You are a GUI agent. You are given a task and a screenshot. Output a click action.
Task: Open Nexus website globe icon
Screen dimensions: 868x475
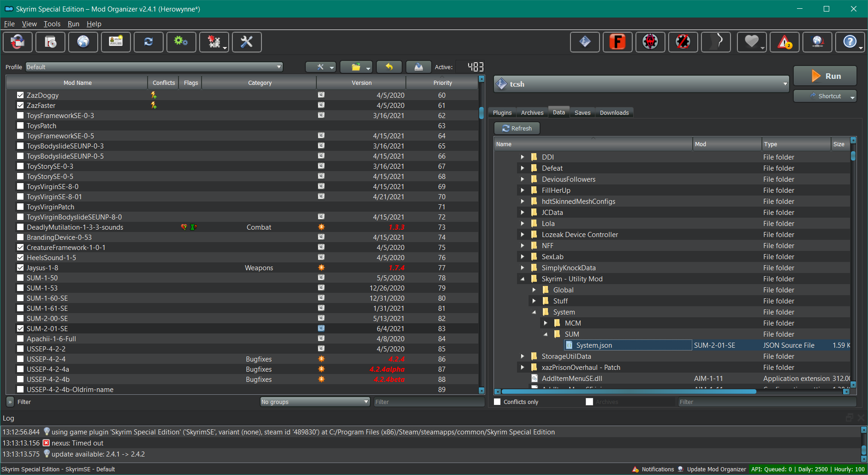pos(83,42)
